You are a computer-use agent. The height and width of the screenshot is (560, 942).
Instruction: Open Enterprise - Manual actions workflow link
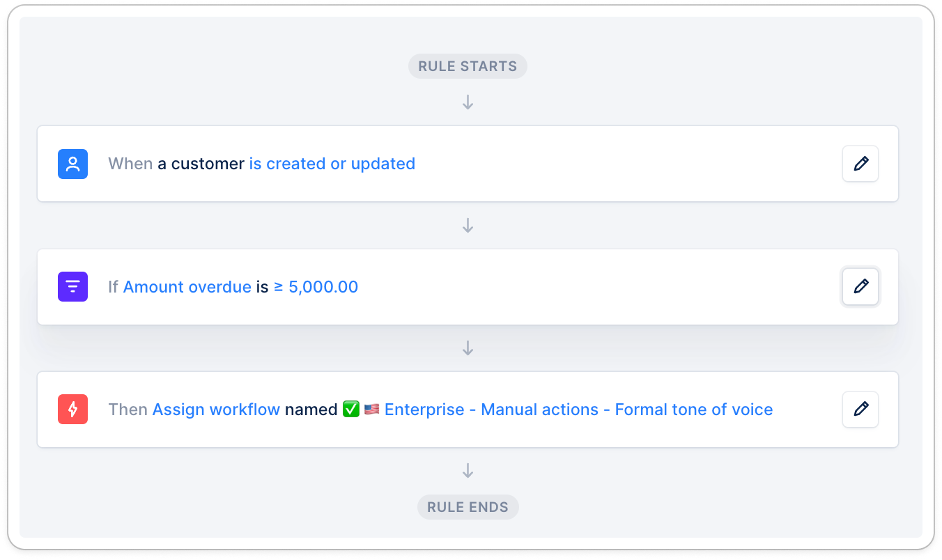click(x=578, y=410)
